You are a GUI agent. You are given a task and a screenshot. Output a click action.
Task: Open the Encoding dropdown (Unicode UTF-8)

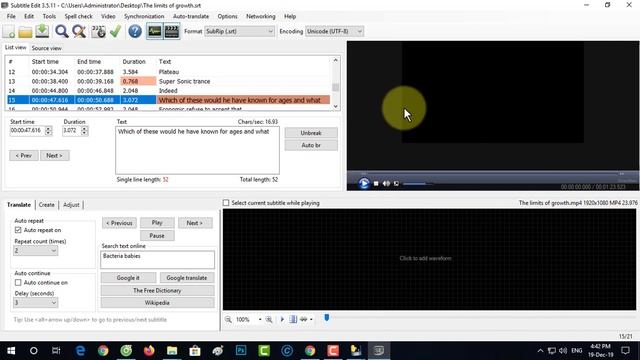click(334, 31)
